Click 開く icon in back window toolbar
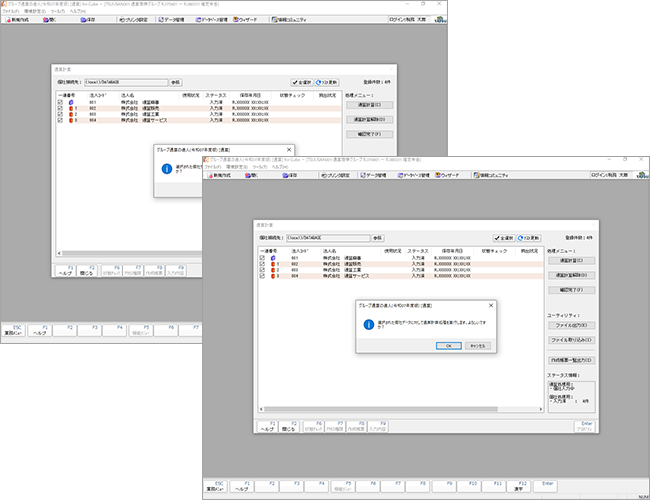Image resolution: width=650 pixels, height=500 pixels. click(x=46, y=20)
